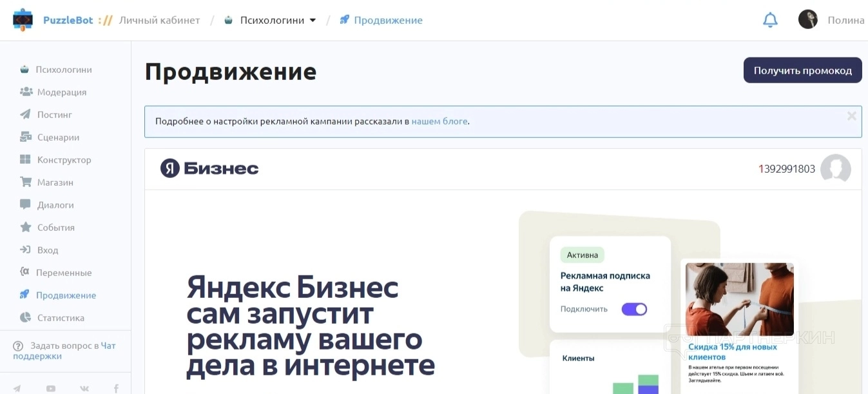This screenshot has height=394, width=868.
Task: Toggle the Подключить advertising subscription switch
Action: [x=634, y=309]
